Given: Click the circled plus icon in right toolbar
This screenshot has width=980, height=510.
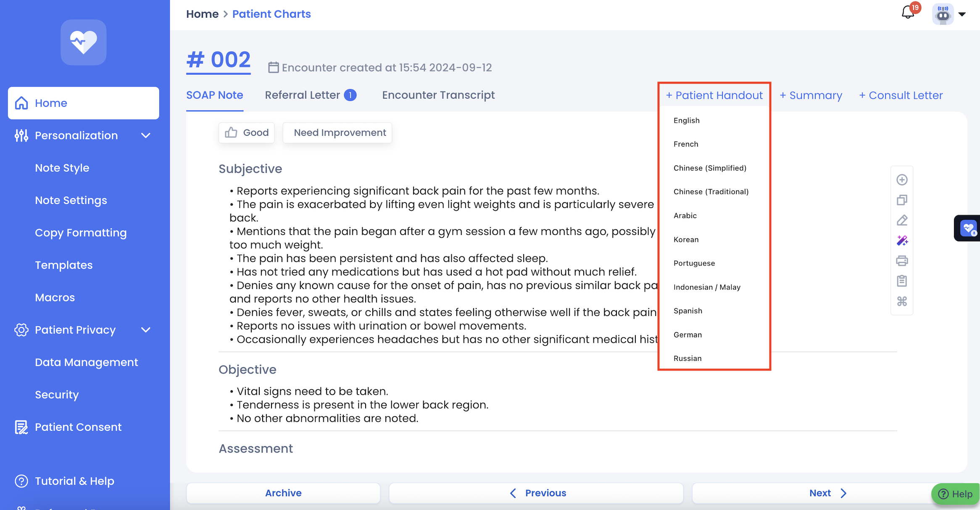Looking at the screenshot, I should (x=902, y=180).
